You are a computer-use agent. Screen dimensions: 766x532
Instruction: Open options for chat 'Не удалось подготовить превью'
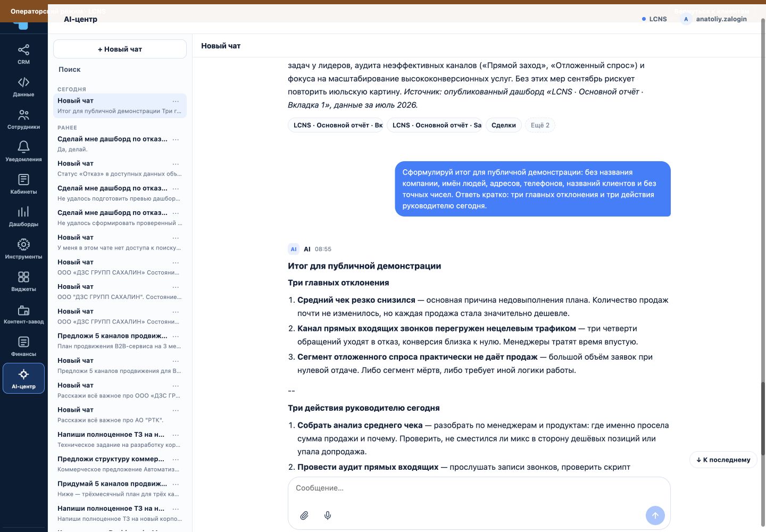[x=176, y=188]
